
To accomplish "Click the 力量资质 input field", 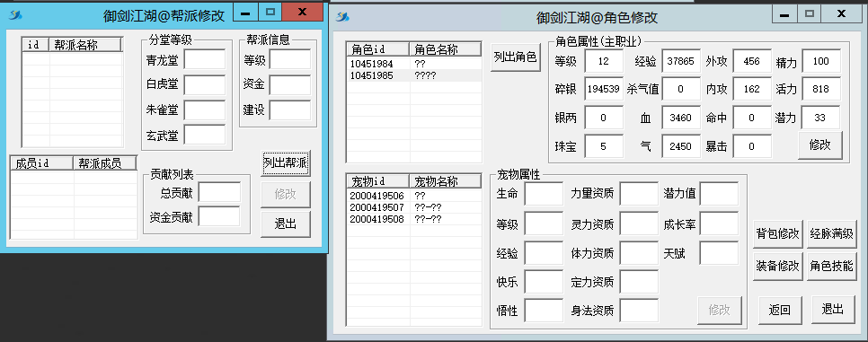I will point(639,194).
